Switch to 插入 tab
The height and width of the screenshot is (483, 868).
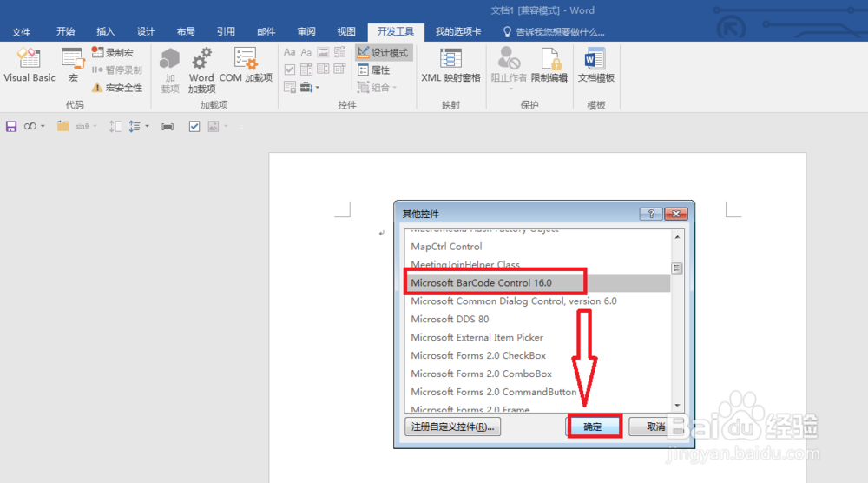tap(105, 31)
